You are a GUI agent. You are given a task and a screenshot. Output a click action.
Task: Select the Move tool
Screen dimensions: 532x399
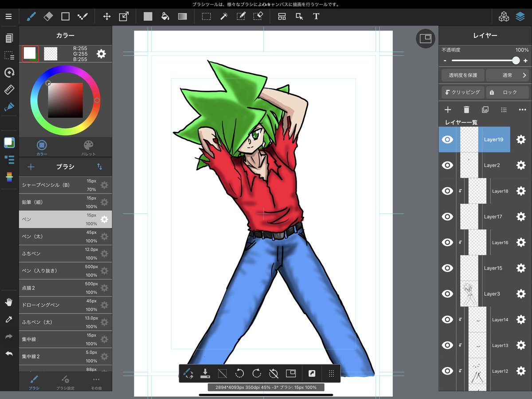[107, 16]
